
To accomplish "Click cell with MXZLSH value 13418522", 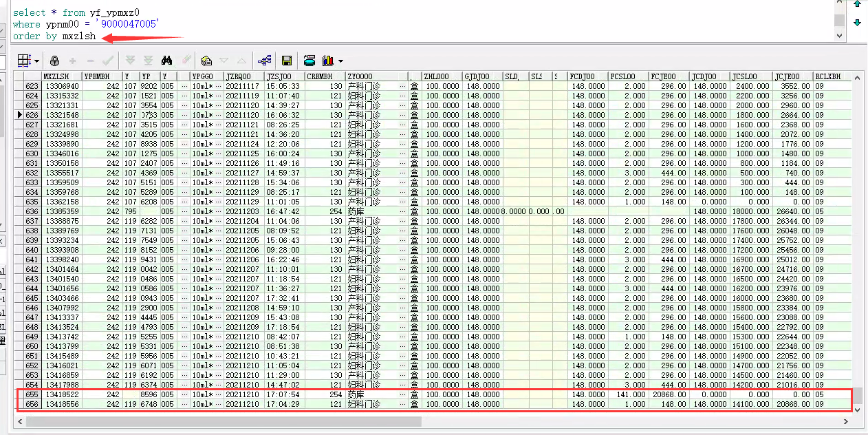I will pyautogui.click(x=61, y=394).
